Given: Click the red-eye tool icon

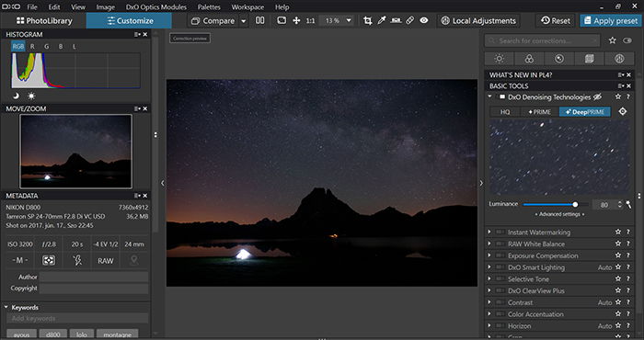Looking at the screenshot, I should (x=424, y=20).
